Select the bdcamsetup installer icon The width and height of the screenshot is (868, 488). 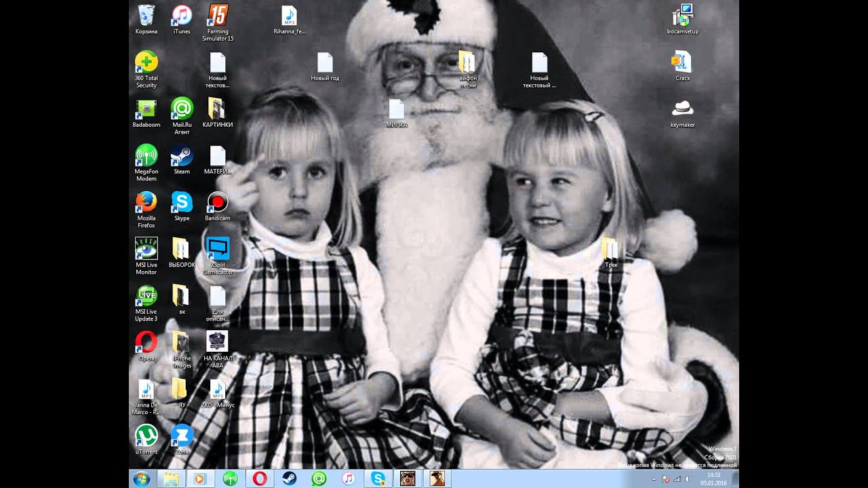(x=683, y=20)
